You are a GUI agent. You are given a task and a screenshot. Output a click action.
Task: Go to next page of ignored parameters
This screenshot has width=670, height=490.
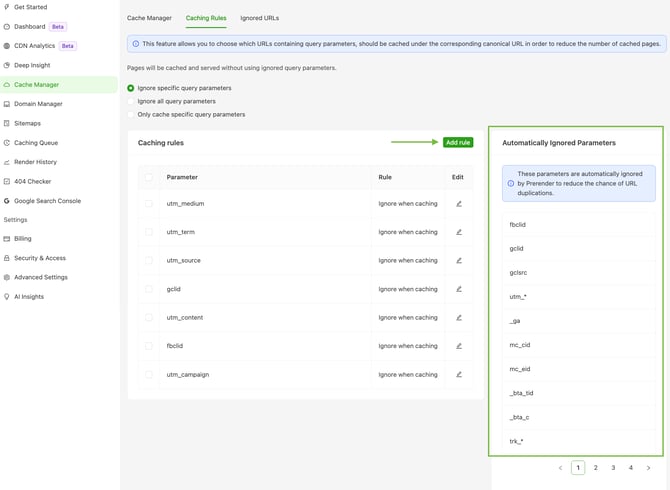tap(648, 468)
